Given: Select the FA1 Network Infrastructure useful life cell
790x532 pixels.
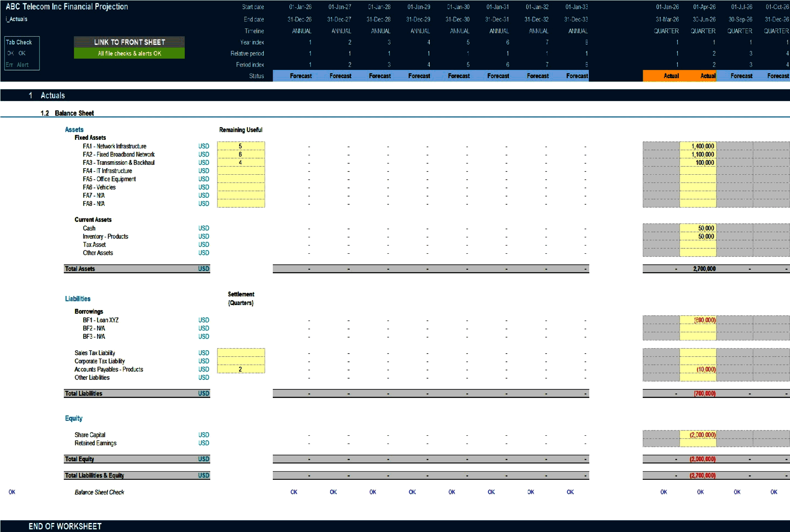Looking at the screenshot, I should point(241,146).
